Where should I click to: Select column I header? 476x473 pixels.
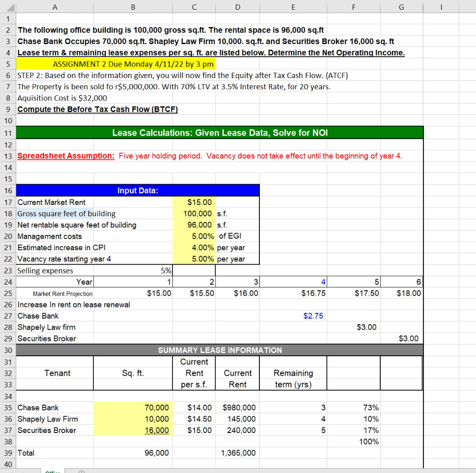tap(441, 7)
